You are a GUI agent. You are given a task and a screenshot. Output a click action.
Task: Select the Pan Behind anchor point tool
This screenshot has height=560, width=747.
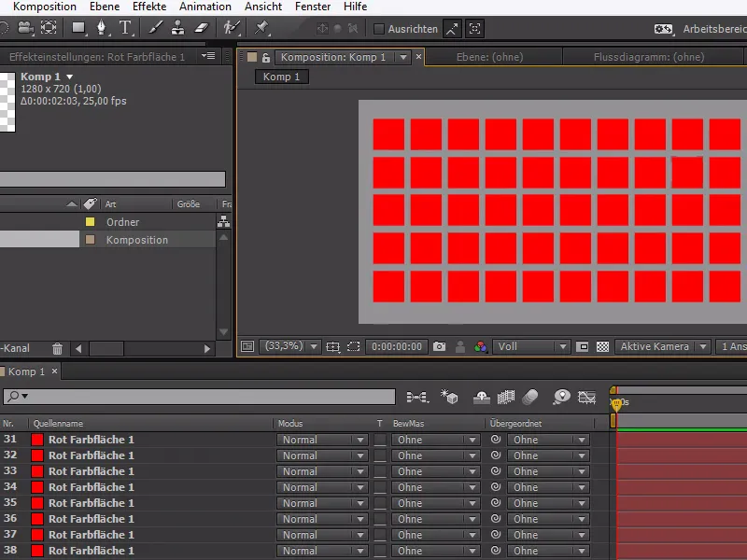click(x=49, y=28)
